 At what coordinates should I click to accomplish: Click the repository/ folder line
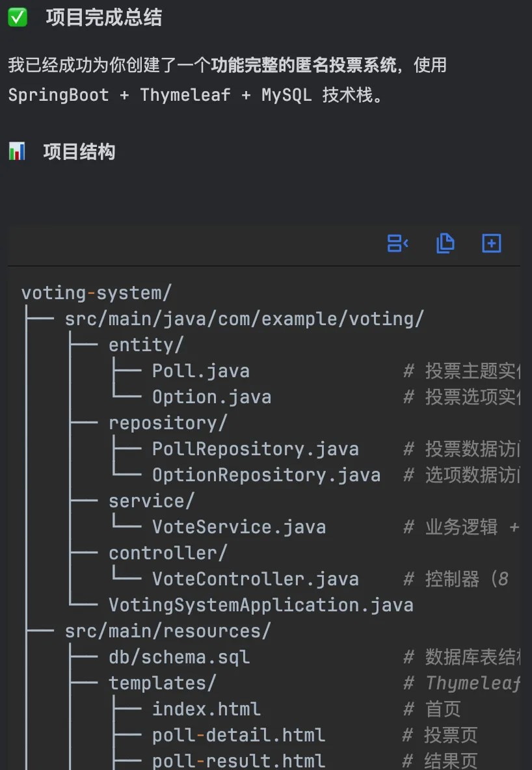tap(168, 423)
